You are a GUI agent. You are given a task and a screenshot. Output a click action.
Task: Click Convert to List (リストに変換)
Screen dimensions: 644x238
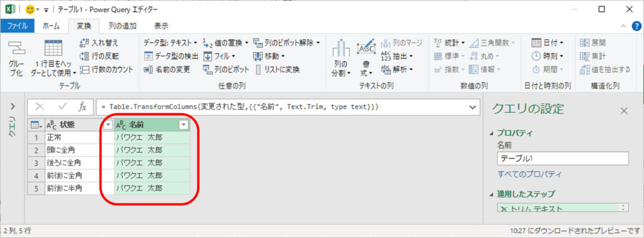click(277, 69)
